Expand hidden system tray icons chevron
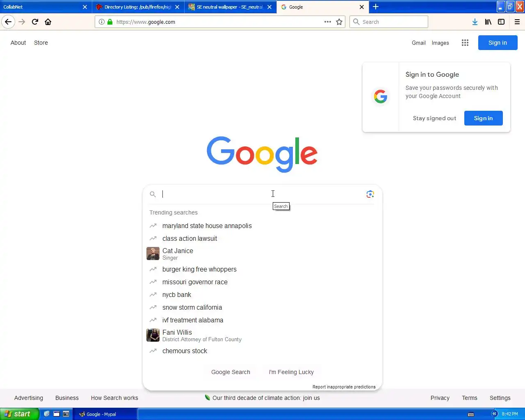Viewport: 525px width, 420px height. coord(495,414)
